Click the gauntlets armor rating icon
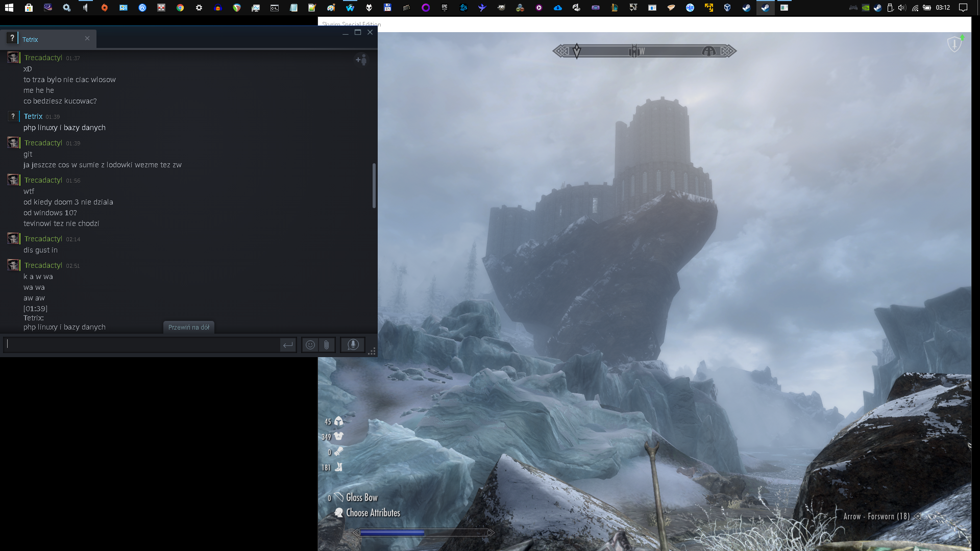Screen dimensions: 980x551 coord(338,452)
